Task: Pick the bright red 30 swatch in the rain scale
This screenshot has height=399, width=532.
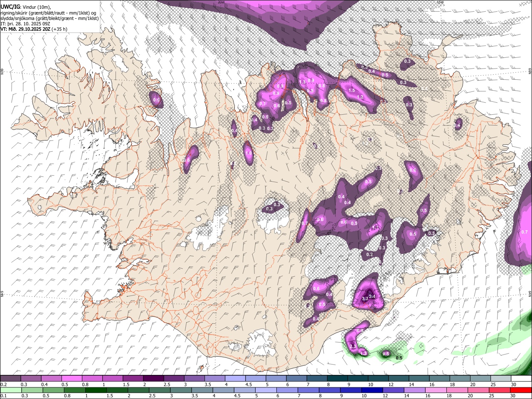Action: (521, 390)
